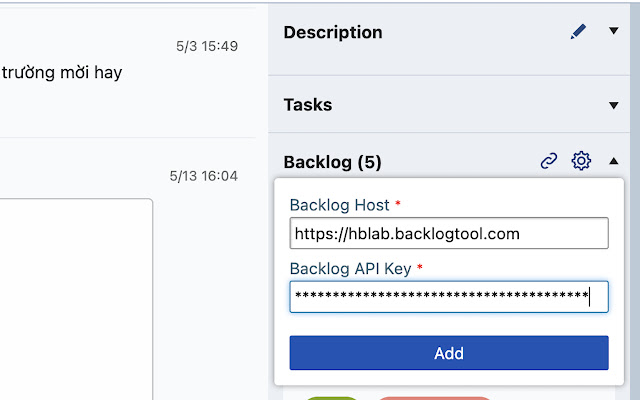
Task: Click the red pill below Add
Action: [x=435, y=397]
